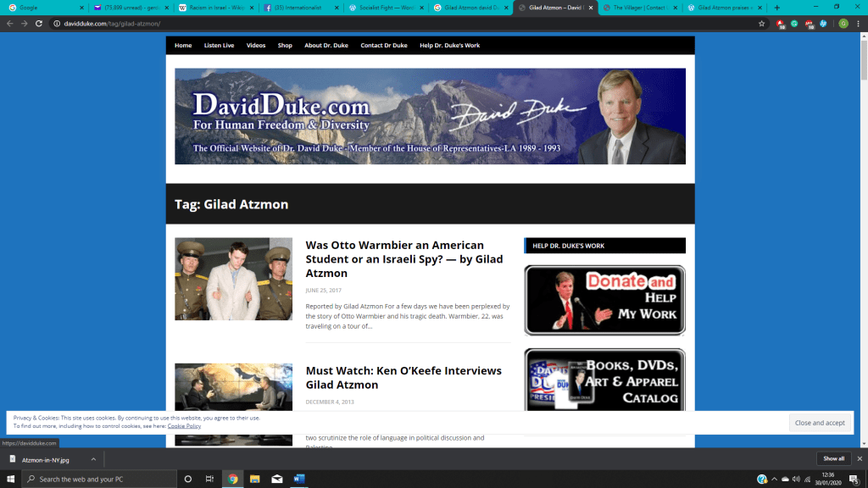This screenshot has width=868, height=488.
Task: Bookmark this page with the star icon
Action: tap(762, 24)
